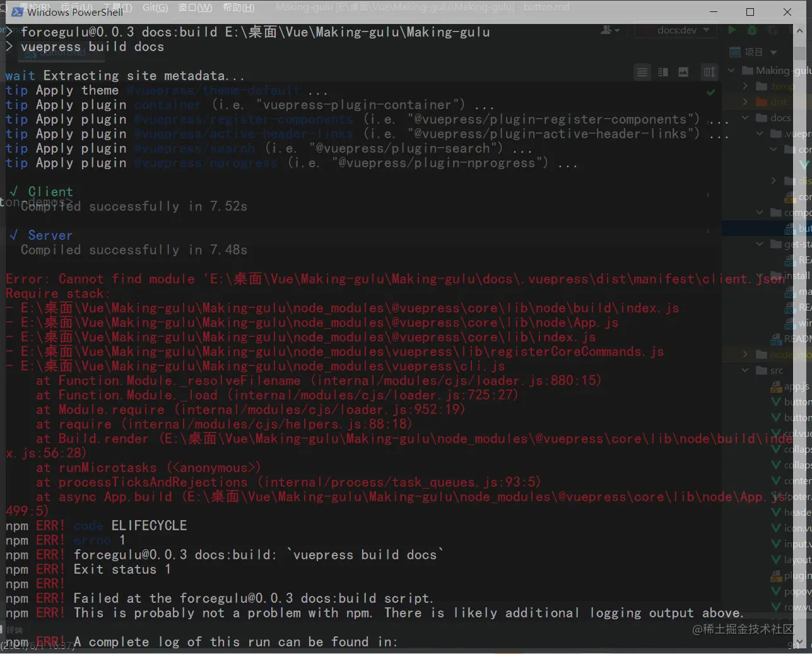Collapse the Making-gulu root folder

732,71
